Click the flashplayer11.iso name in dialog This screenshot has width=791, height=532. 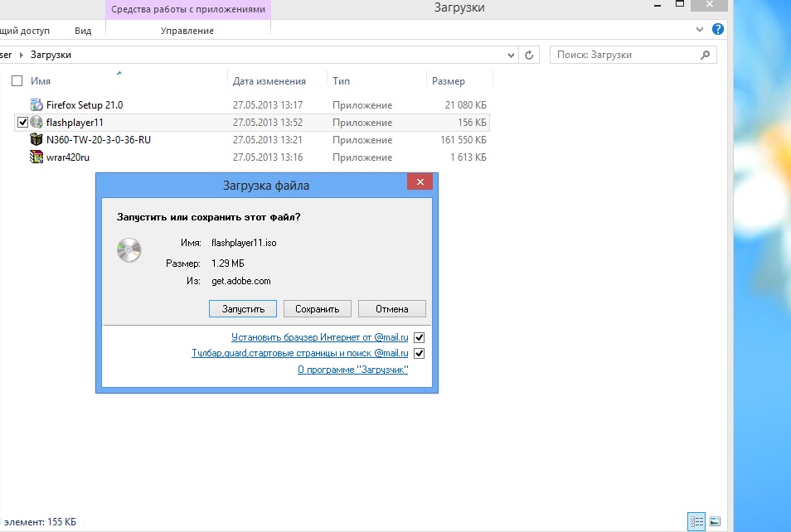pyautogui.click(x=244, y=243)
